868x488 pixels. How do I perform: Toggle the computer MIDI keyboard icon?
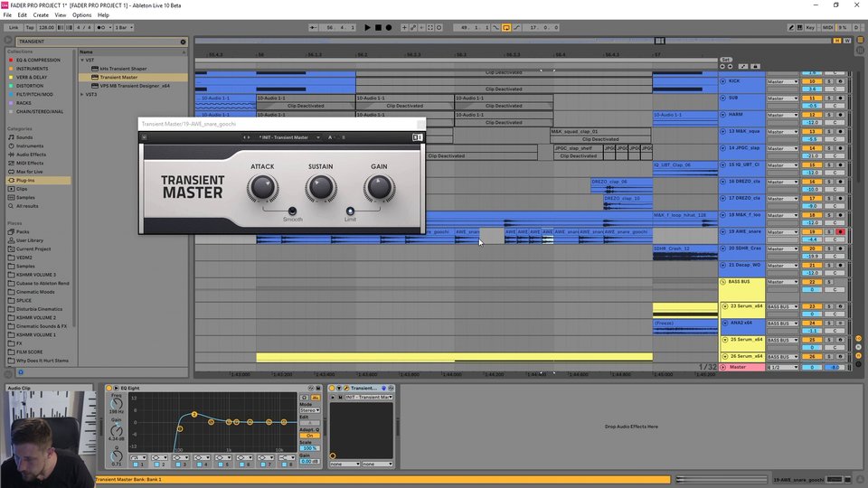(x=800, y=27)
